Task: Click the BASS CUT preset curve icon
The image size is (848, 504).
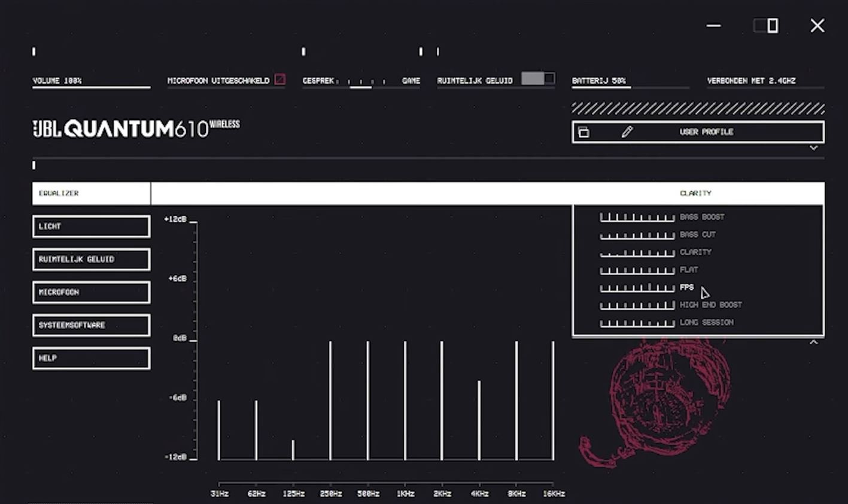Action: pyautogui.click(x=637, y=235)
